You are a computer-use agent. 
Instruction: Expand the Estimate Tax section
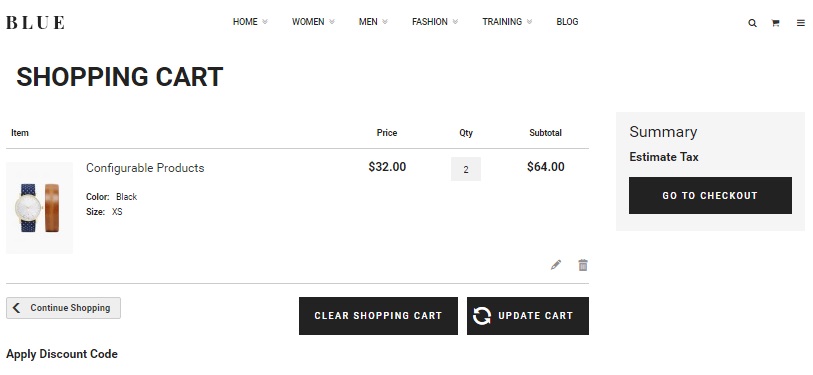pyautogui.click(x=664, y=157)
